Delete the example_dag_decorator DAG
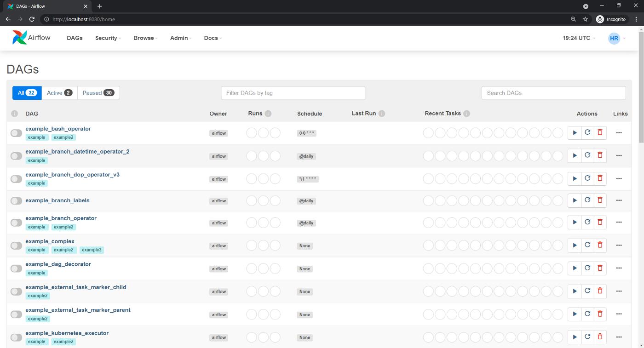Image resolution: width=644 pixels, height=348 pixels. [600, 268]
